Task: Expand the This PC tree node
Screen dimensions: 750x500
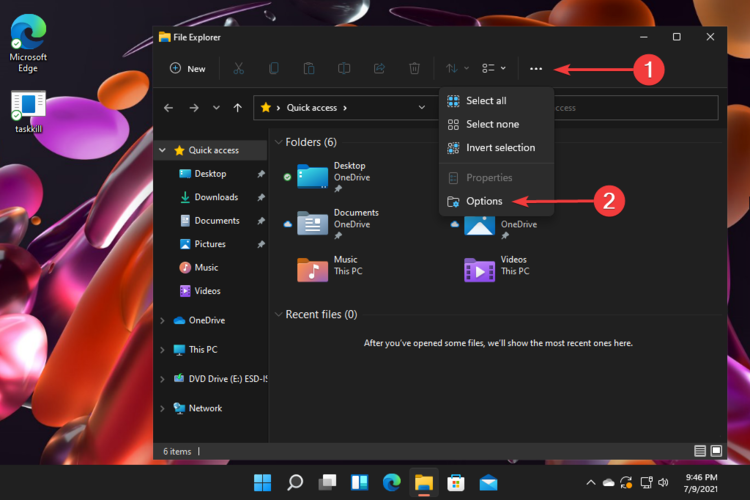Action: tap(163, 350)
